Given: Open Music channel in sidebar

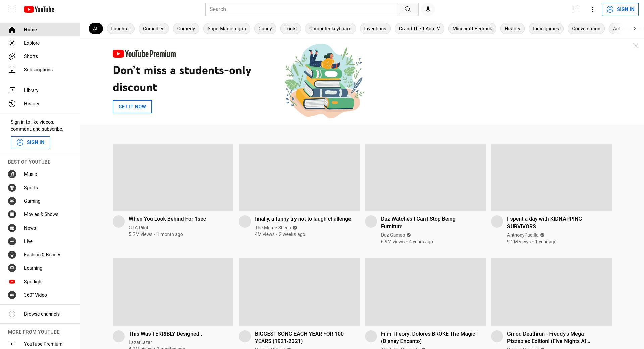Looking at the screenshot, I should pyautogui.click(x=40, y=174).
